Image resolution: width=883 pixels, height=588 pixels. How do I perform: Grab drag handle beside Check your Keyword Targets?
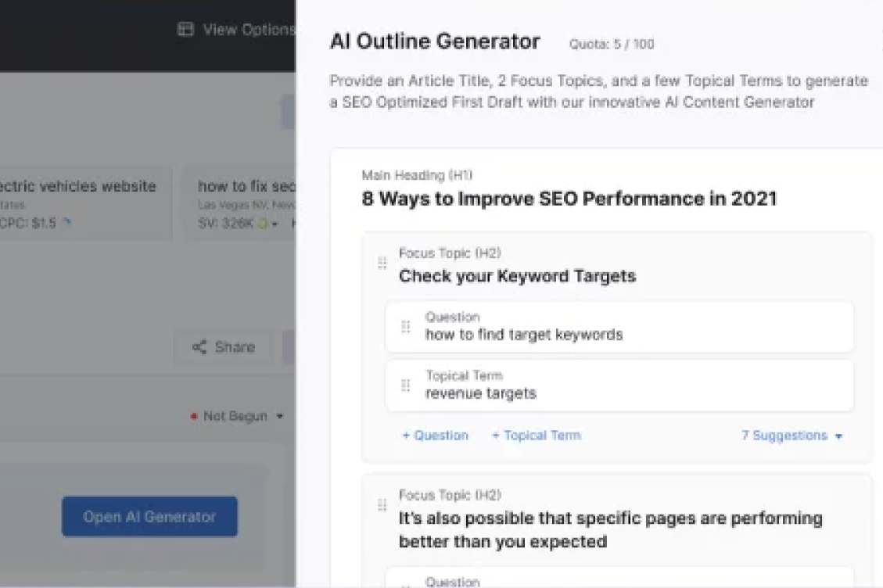pos(382,264)
